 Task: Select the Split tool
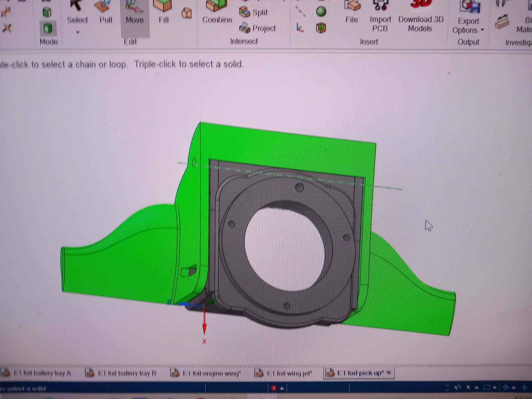click(253, 12)
